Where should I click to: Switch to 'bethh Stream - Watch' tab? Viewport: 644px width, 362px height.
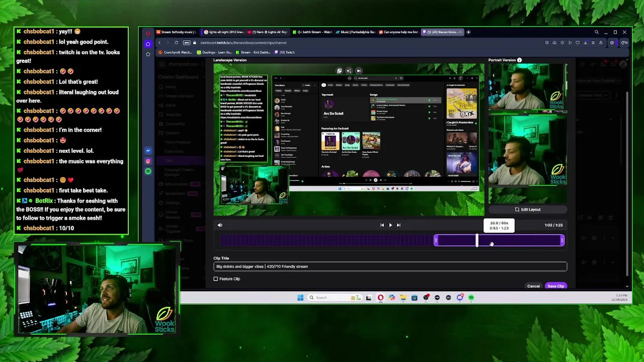pos(312,32)
